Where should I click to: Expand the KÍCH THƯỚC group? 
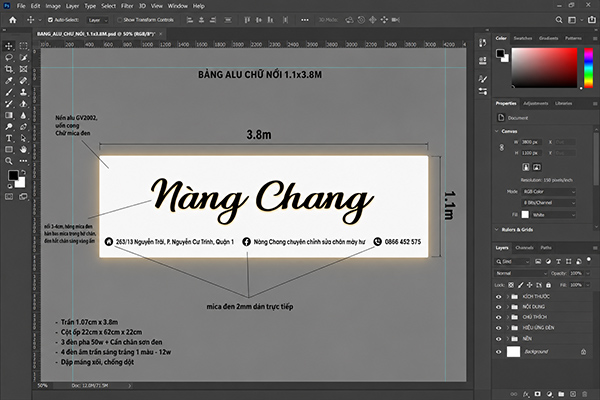(508, 297)
